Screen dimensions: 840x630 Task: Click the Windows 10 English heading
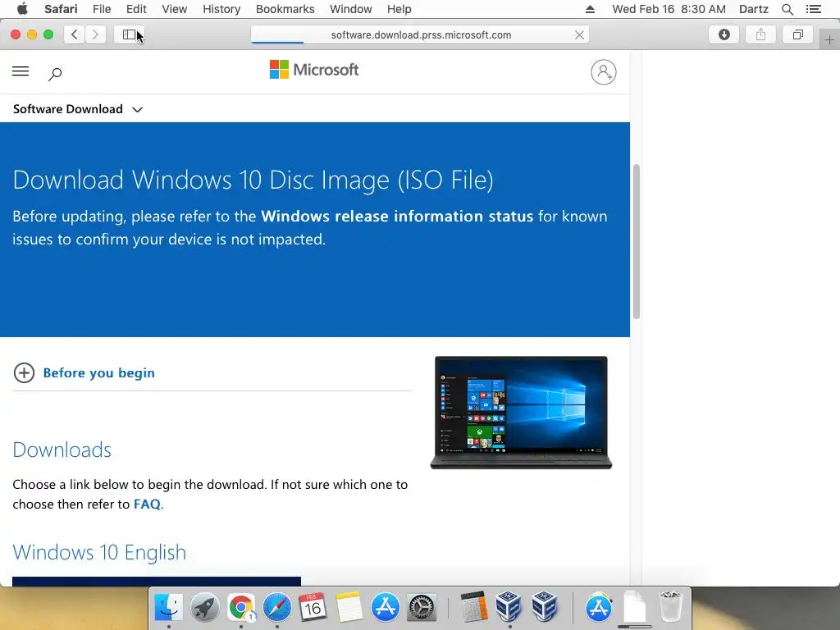(x=99, y=552)
